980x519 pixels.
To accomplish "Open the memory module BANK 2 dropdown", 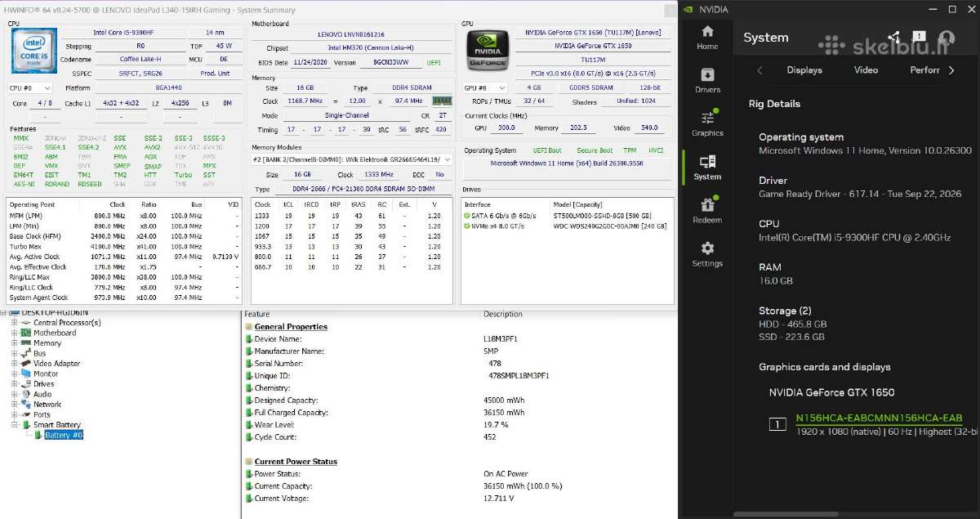I will [351, 159].
